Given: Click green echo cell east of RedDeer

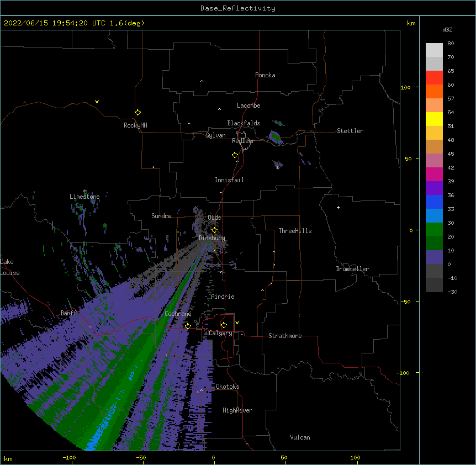Looking at the screenshot, I should 276,138.
